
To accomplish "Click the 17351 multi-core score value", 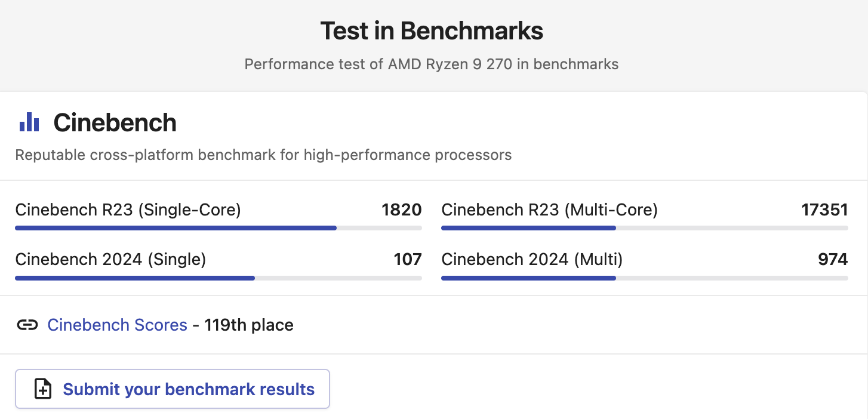I will coord(824,210).
